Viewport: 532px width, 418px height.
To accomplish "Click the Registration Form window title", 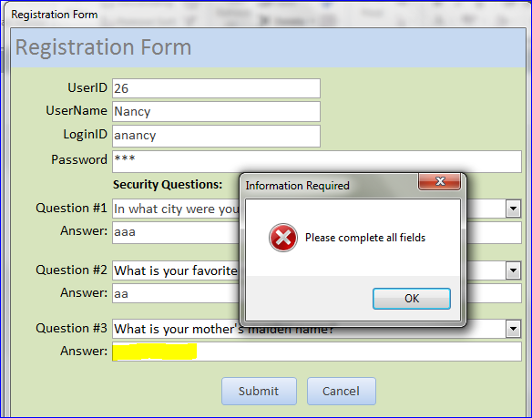I will pyautogui.click(x=55, y=15).
